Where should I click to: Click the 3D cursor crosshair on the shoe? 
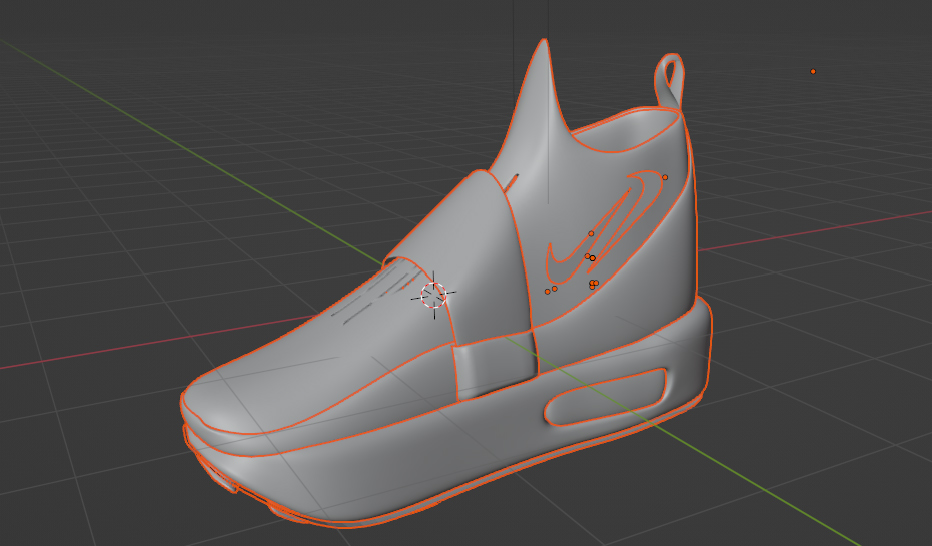pos(433,295)
